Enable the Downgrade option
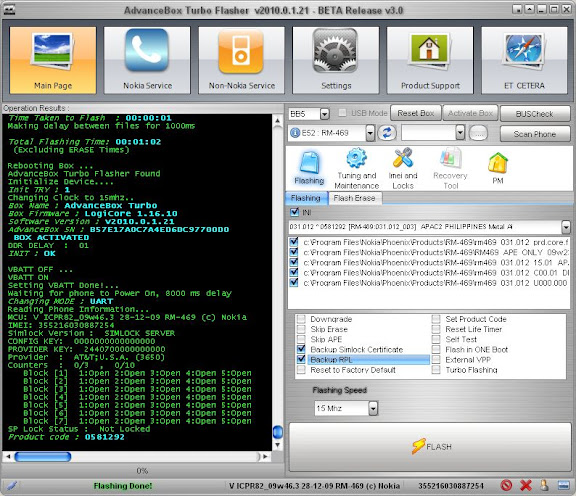 pyautogui.click(x=301, y=319)
